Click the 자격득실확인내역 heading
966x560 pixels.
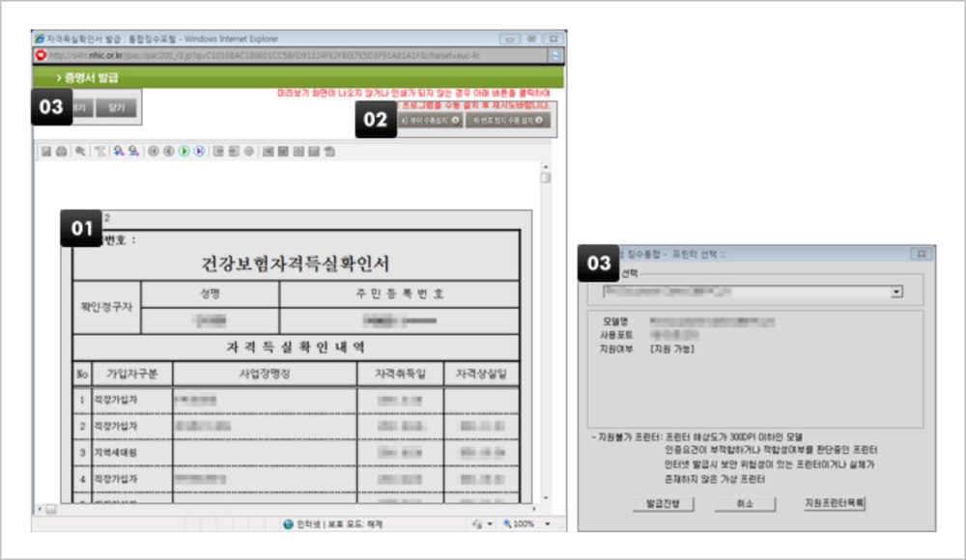296,347
